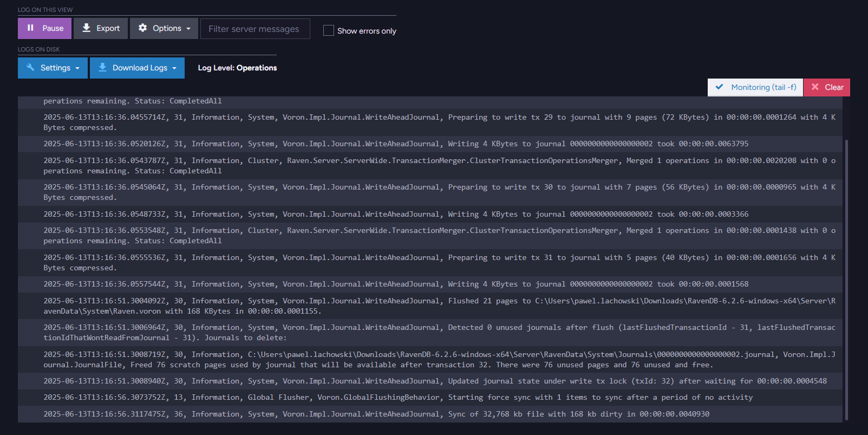Click the log panel vertical scrollbar
The height and width of the screenshot is (435, 868).
pos(846,279)
